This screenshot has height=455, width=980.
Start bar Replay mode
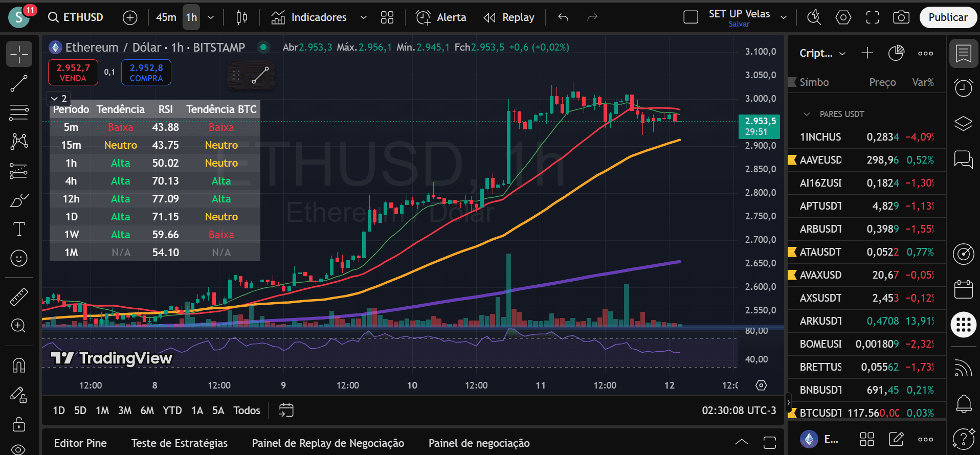509,17
